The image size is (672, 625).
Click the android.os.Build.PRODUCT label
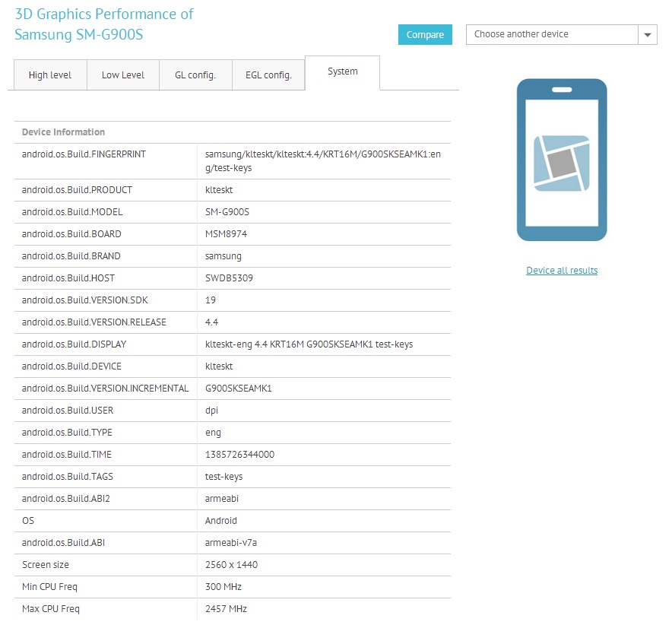point(77,190)
